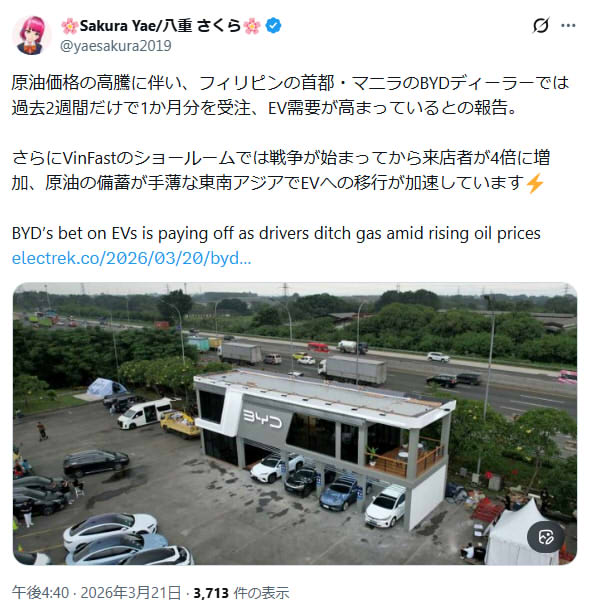Click the English line "BYD's bet on EVs"
590x603 pixels.
point(276,233)
